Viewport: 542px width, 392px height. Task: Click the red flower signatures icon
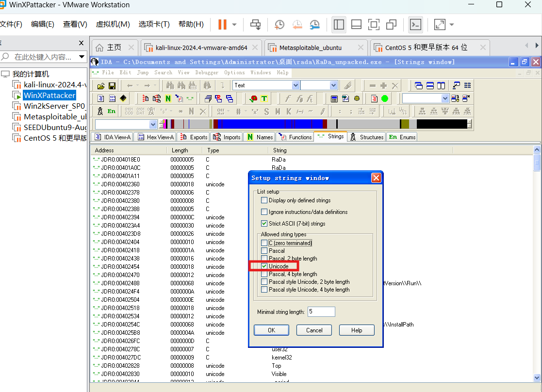pyautogui.click(x=253, y=98)
